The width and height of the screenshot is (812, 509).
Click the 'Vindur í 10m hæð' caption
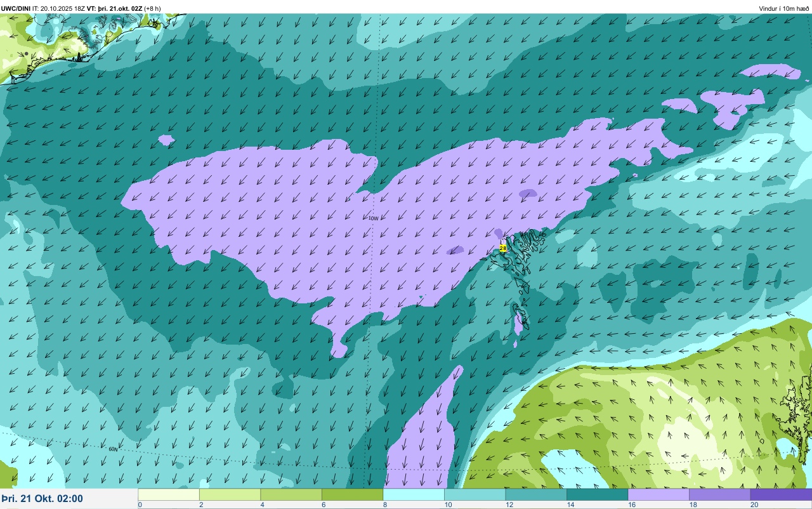click(784, 8)
